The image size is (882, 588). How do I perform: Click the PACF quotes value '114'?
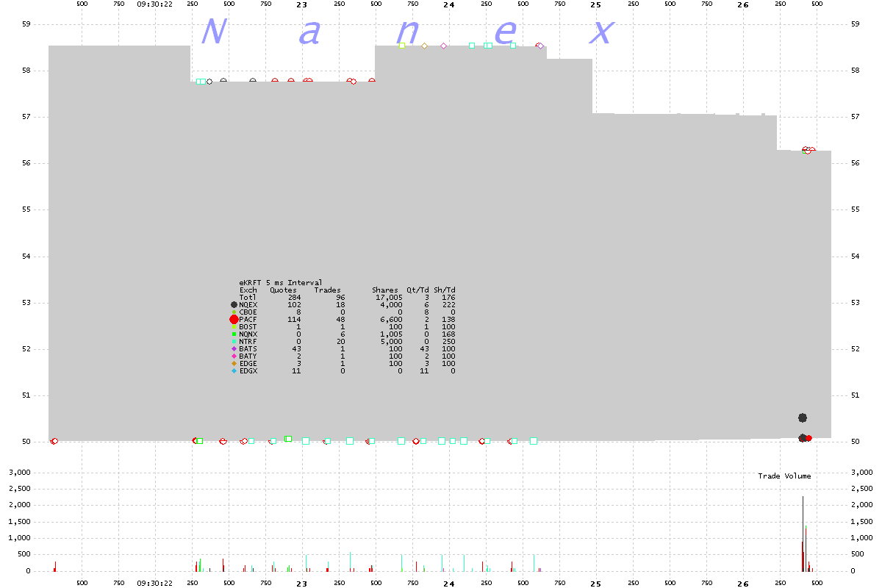(295, 319)
